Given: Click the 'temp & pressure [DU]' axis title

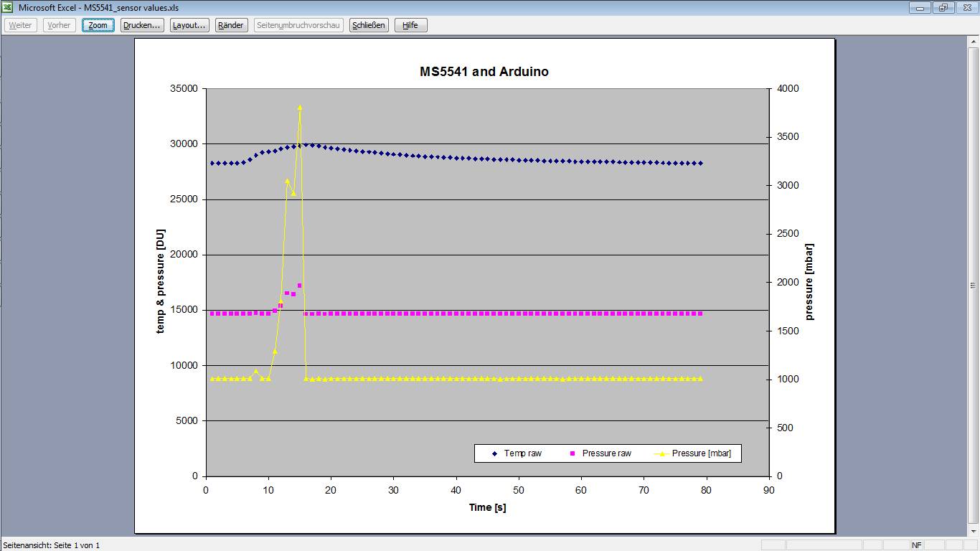Looking at the screenshot, I should [161, 282].
